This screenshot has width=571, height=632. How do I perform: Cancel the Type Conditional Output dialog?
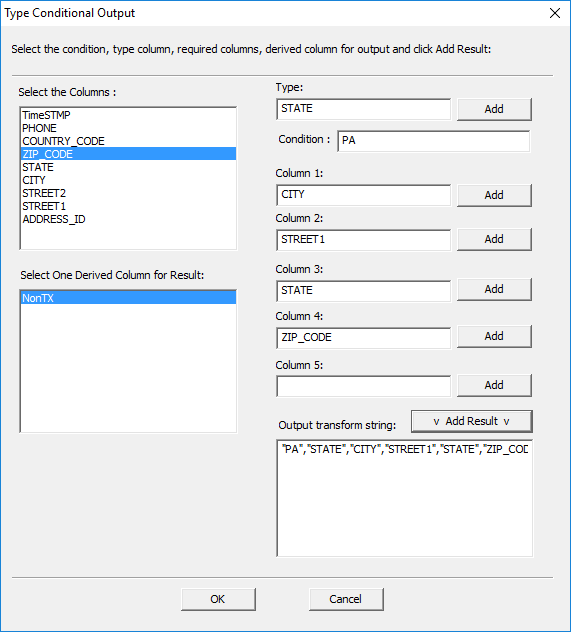click(x=346, y=599)
